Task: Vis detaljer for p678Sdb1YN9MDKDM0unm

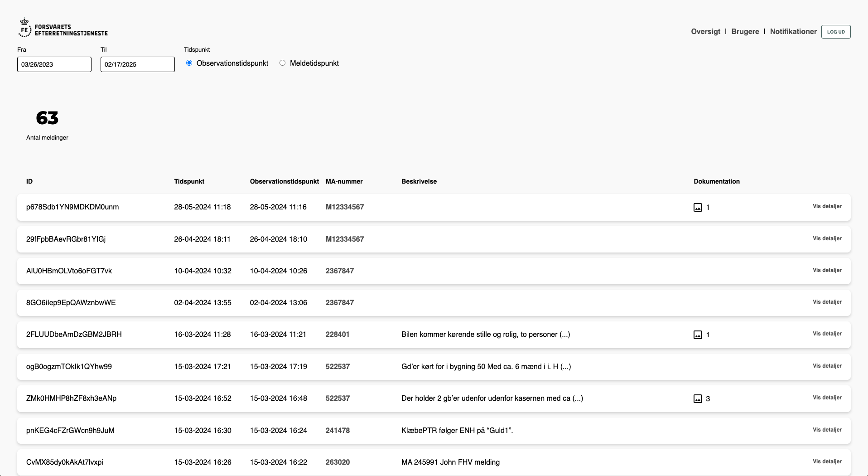Action: (827, 206)
